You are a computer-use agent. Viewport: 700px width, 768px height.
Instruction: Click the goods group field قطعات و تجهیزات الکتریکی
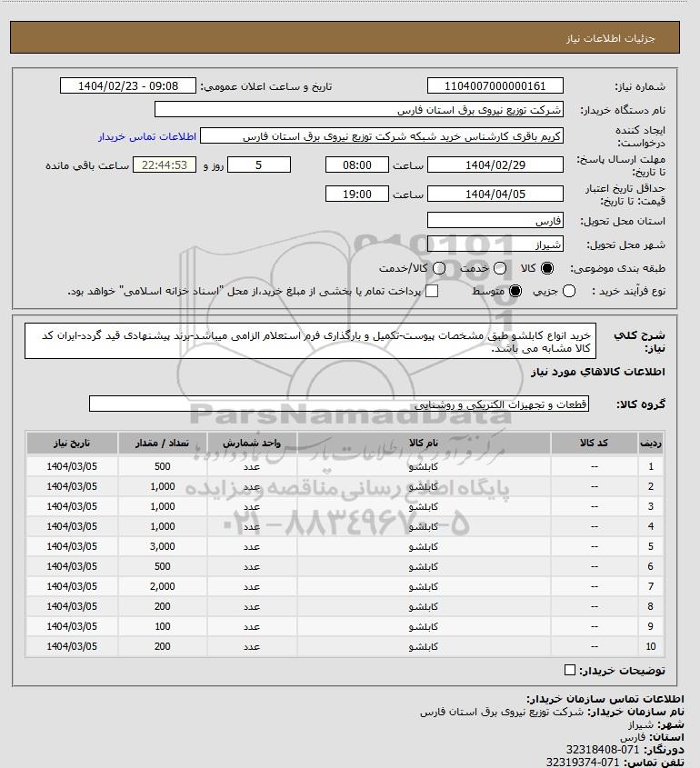(x=339, y=404)
